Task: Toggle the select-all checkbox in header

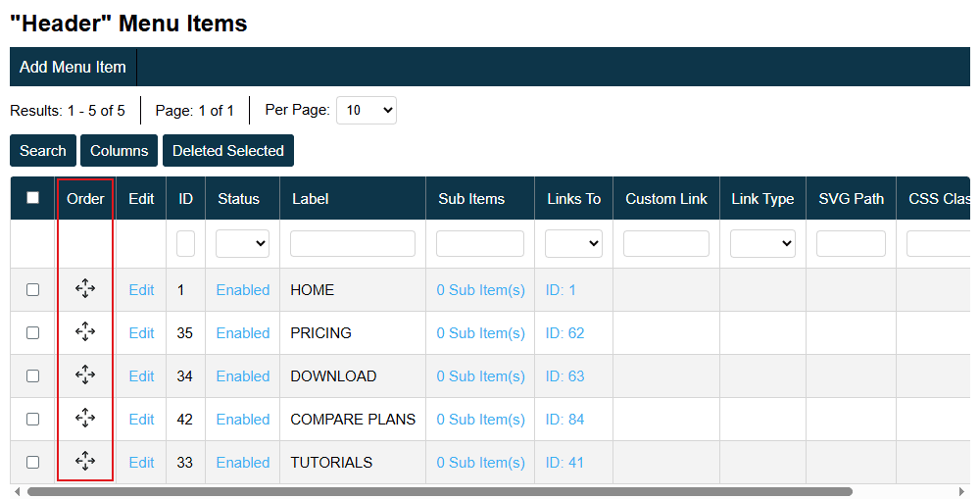Action: tap(32, 198)
